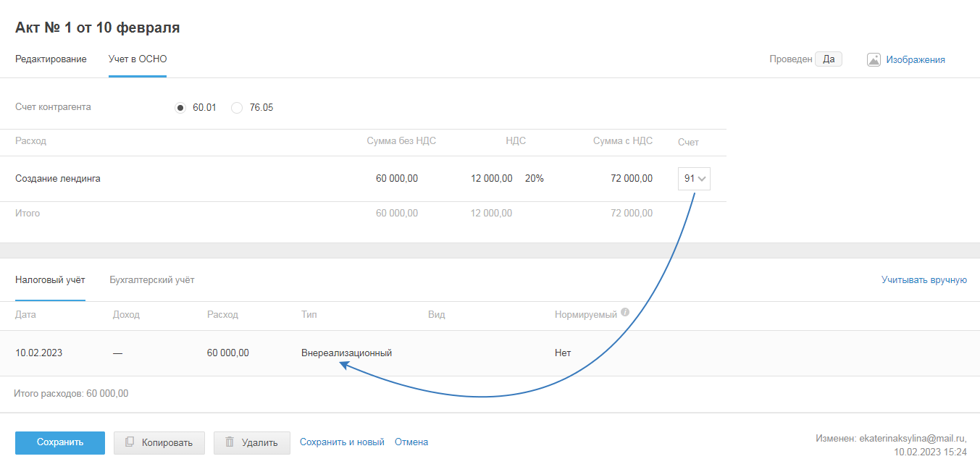Choose the 76.05 counterparty account option
The width and height of the screenshot is (980, 472).
237,108
